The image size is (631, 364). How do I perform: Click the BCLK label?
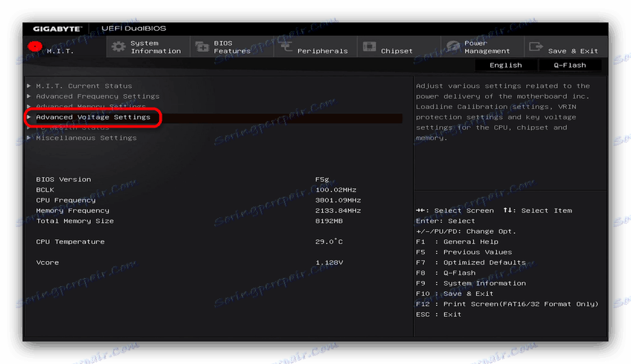44,190
